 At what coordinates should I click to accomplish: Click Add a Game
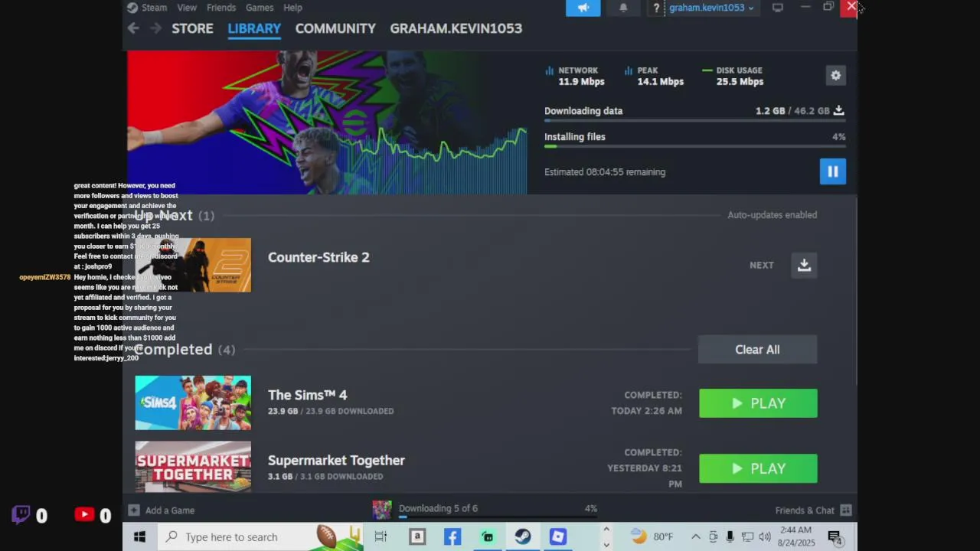pos(162,510)
